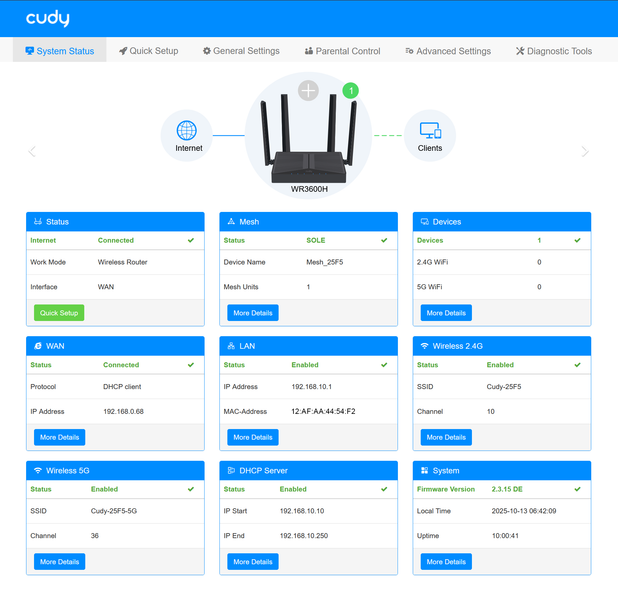Click the Uptime value 10:00:41

(505, 535)
